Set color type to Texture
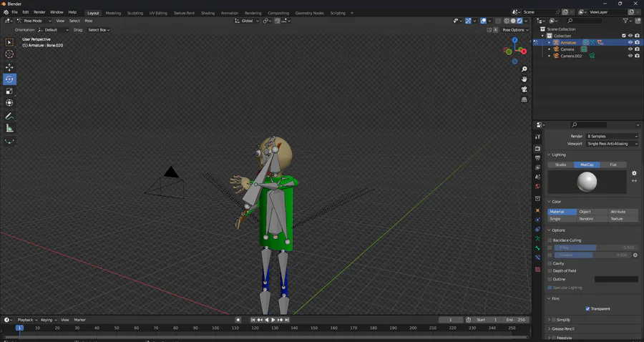644x342 pixels. click(x=623, y=219)
